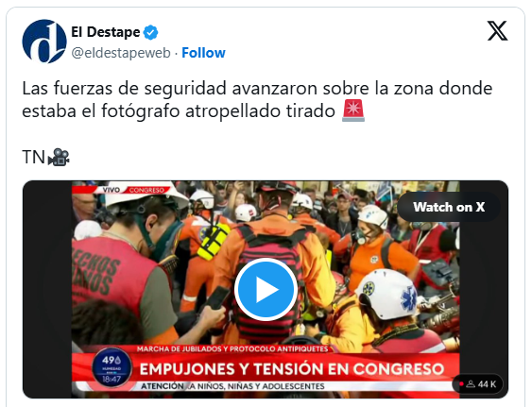532x407 pixels.
Task: Click the 'Watch on X' button
Action: 449,207
